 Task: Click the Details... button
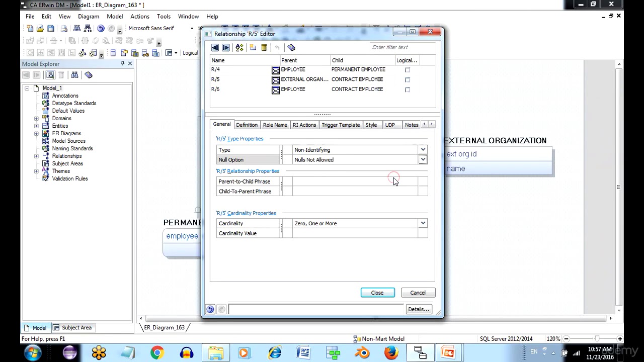pyautogui.click(x=418, y=309)
